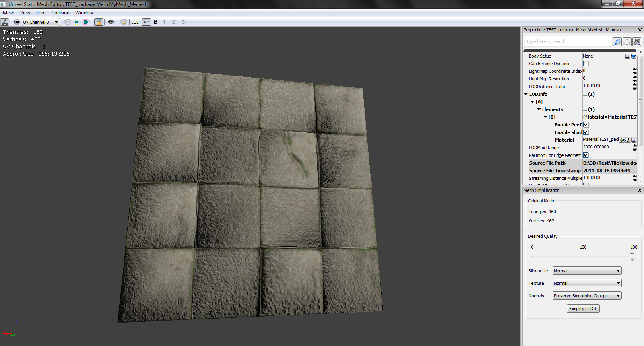
Task: Open the wrench options icon in Properties
Action: click(x=636, y=42)
